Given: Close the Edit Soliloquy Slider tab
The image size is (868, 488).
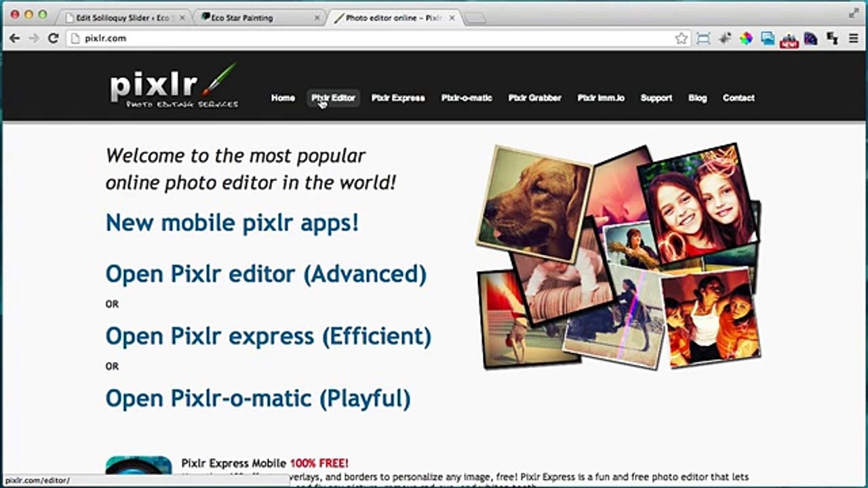Looking at the screenshot, I should pyautogui.click(x=182, y=18).
